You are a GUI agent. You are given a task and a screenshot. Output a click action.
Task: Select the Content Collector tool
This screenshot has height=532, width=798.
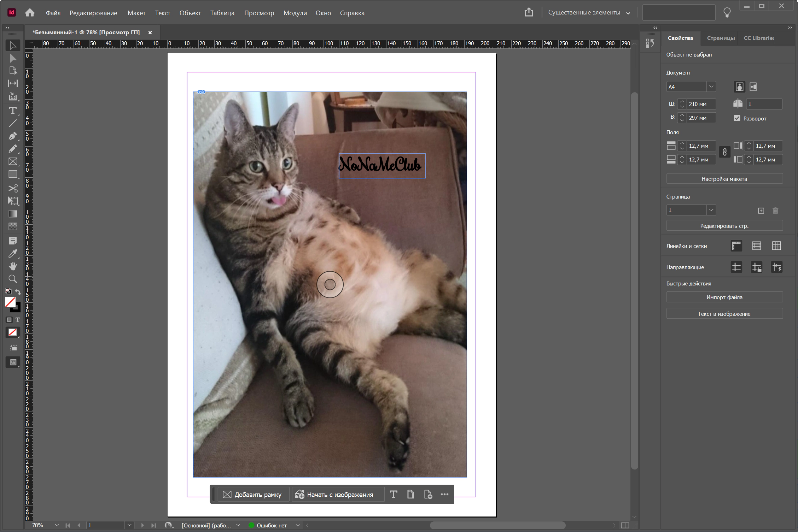click(13, 96)
